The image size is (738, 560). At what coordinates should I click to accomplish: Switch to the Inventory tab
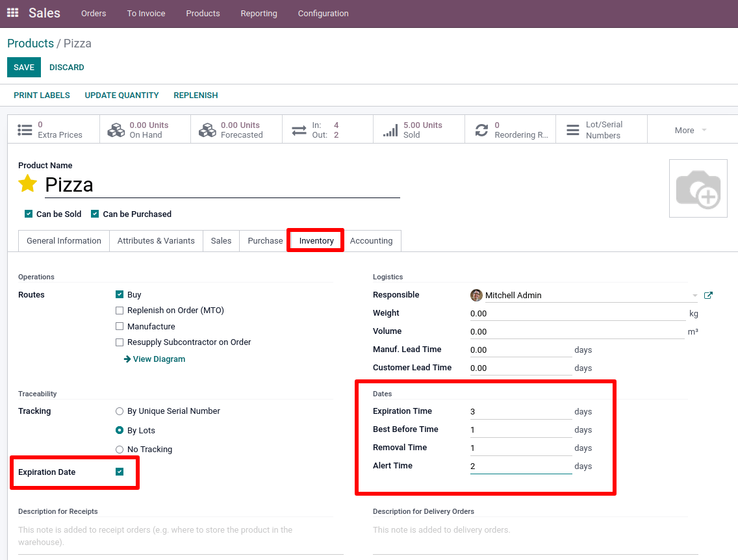click(316, 240)
